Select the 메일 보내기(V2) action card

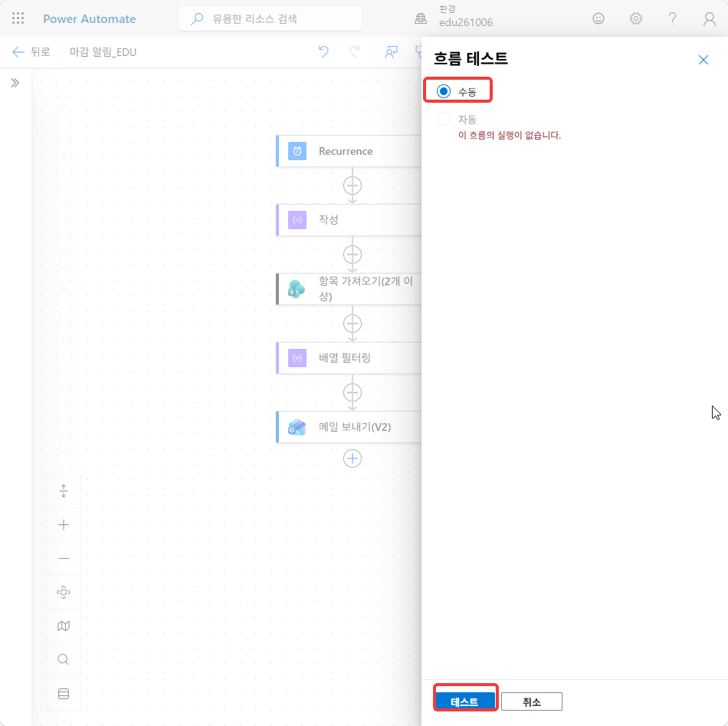(349, 427)
